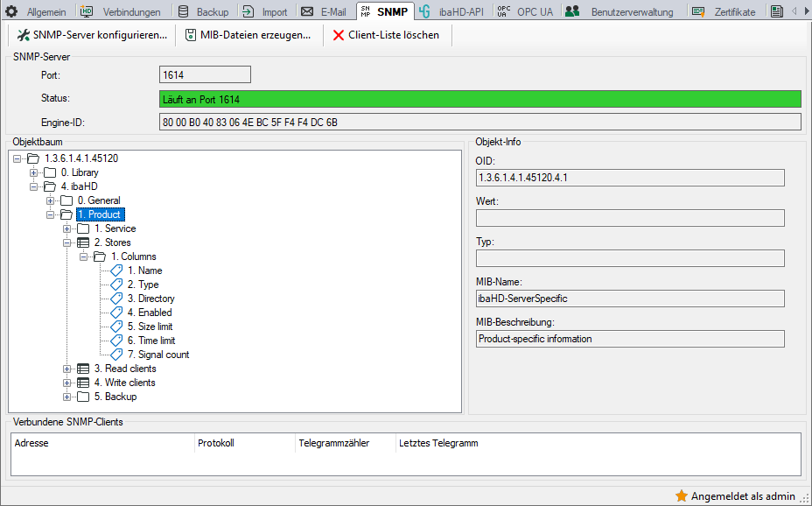Go to the Import tab
812x506 pixels.
pyautogui.click(x=264, y=11)
